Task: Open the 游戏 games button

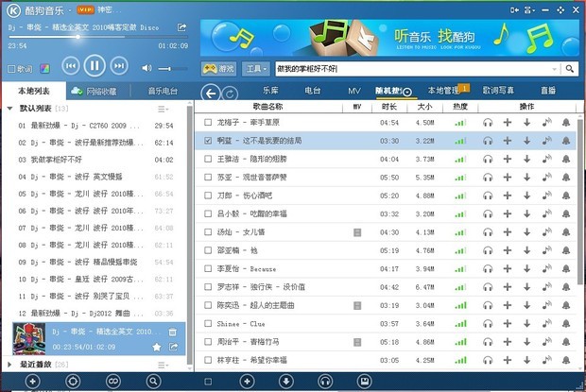Action: tap(218, 69)
